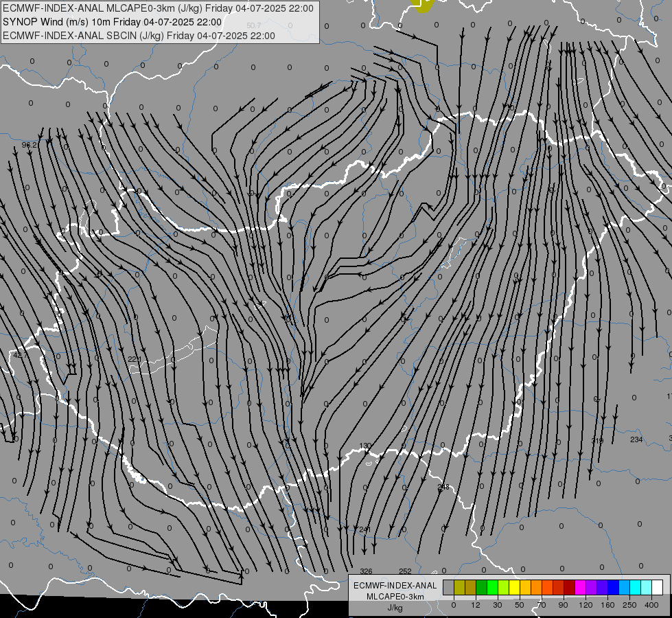
Task: Click the SYNOP Wind 10m title line
Action: pyautogui.click(x=113, y=22)
